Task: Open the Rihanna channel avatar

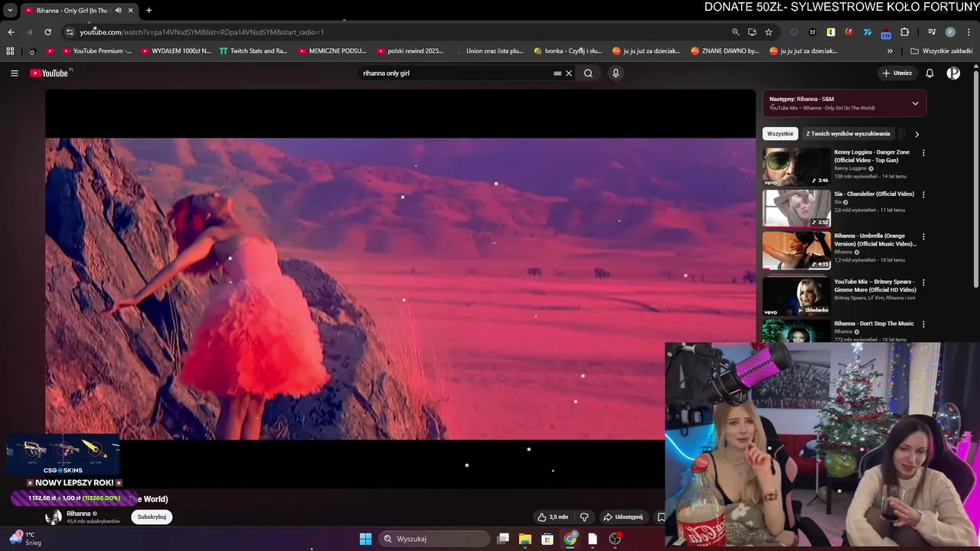Action: pos(54,517)
